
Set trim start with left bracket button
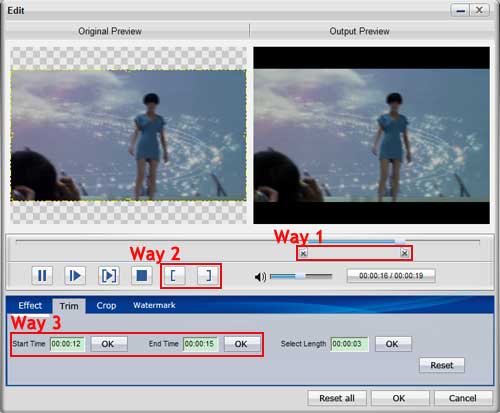[174, 276]
